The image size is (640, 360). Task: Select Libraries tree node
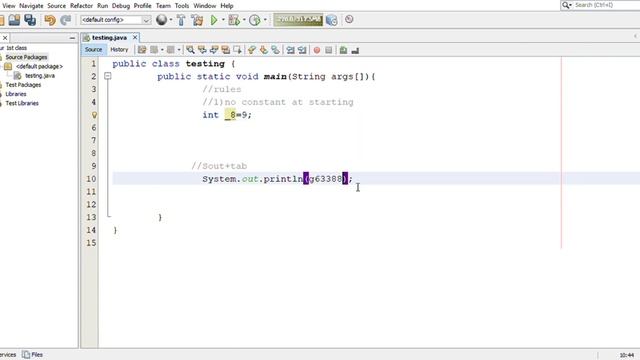click(16, 94)
